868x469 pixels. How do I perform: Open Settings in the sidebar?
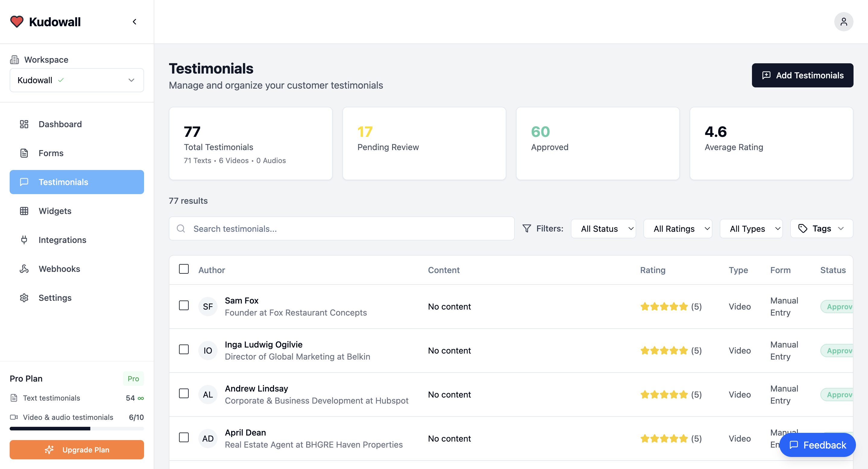[77, 298]
